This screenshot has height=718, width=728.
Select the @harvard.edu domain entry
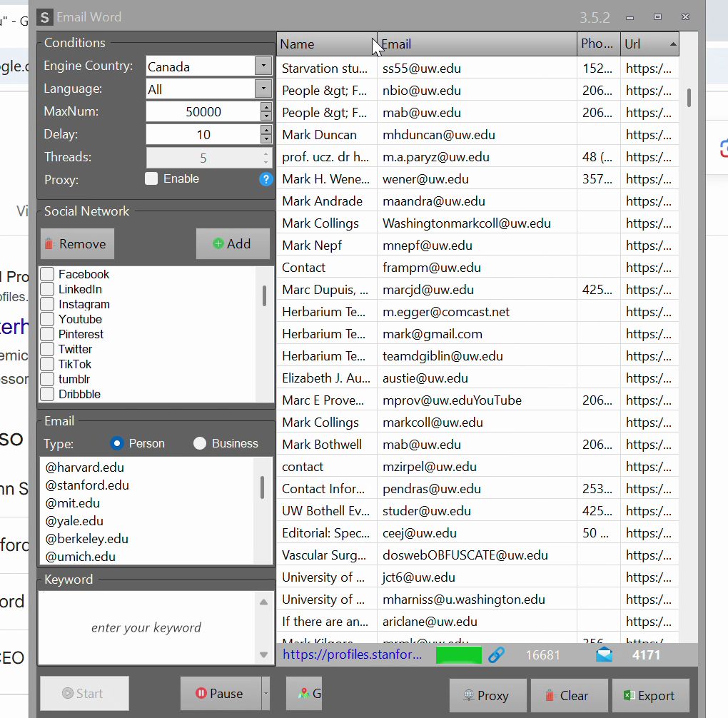tap(84, 467)
